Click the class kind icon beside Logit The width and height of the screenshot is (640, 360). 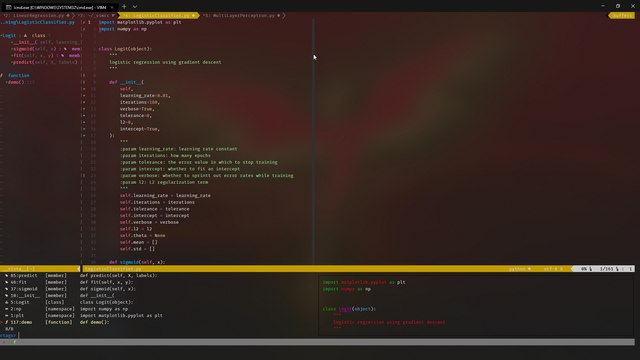25,36
